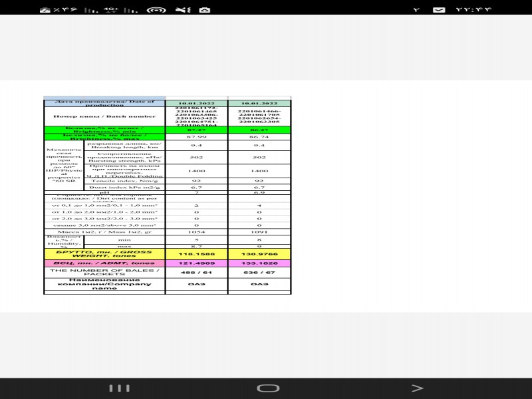This screenshot has width=532, height=399.
Task: Tap the Android home button
Action: (267, 388)
